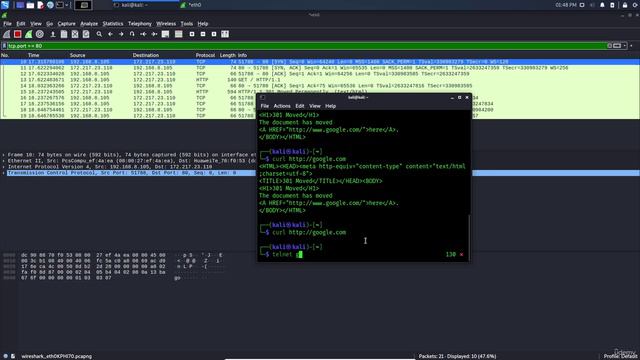
Task: Click the lock screen icon in panel
Action: (625, 5)
